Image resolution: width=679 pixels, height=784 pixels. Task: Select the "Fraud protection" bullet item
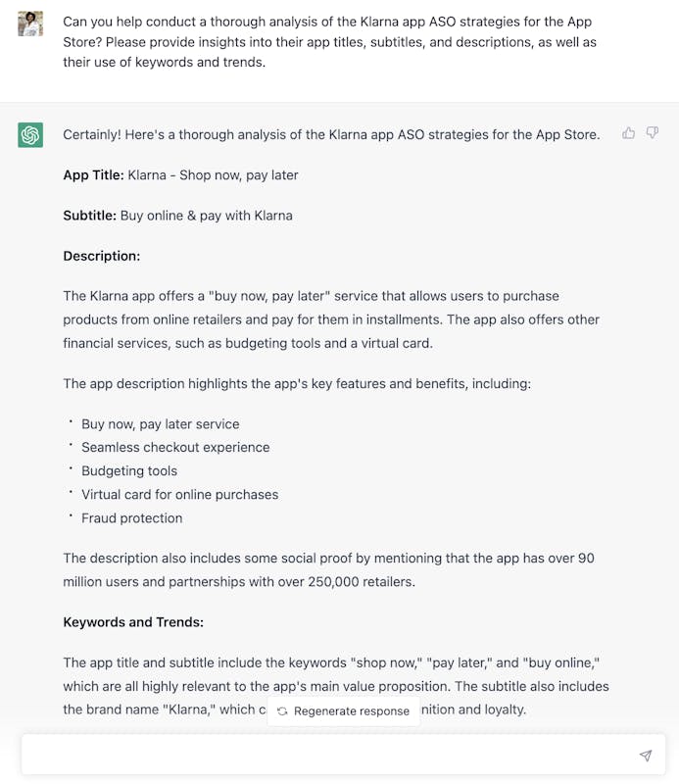tap(132, 517)
